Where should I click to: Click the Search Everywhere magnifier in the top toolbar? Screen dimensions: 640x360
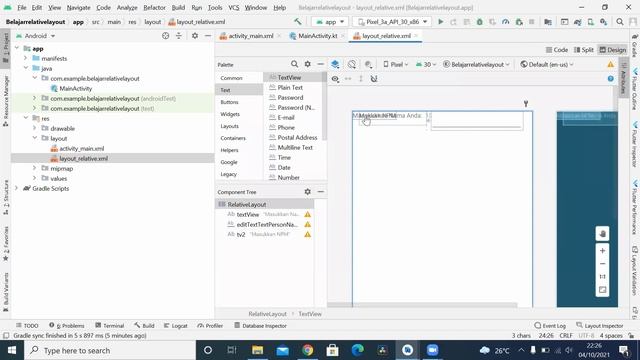tap(620, 22)
